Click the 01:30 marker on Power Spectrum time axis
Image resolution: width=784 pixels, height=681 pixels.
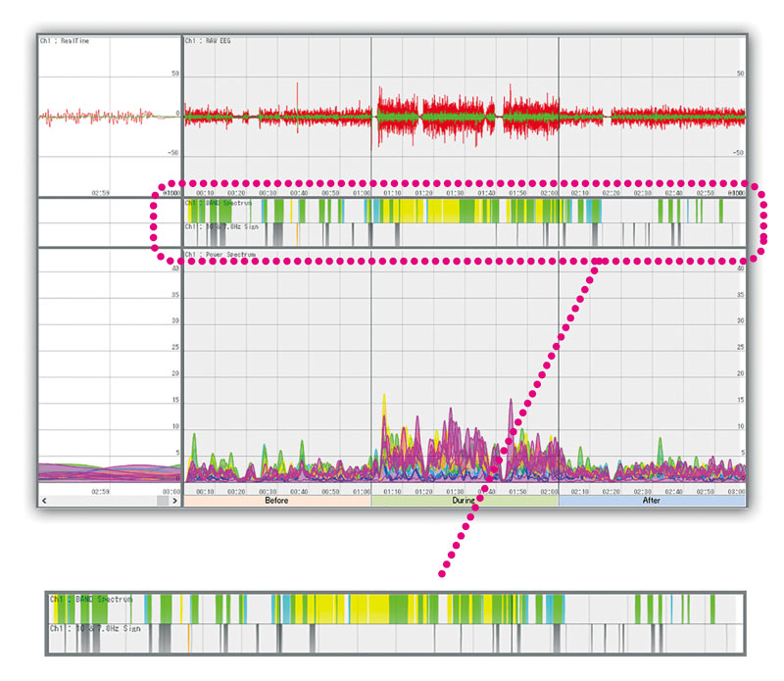click(x=455, y=491)
